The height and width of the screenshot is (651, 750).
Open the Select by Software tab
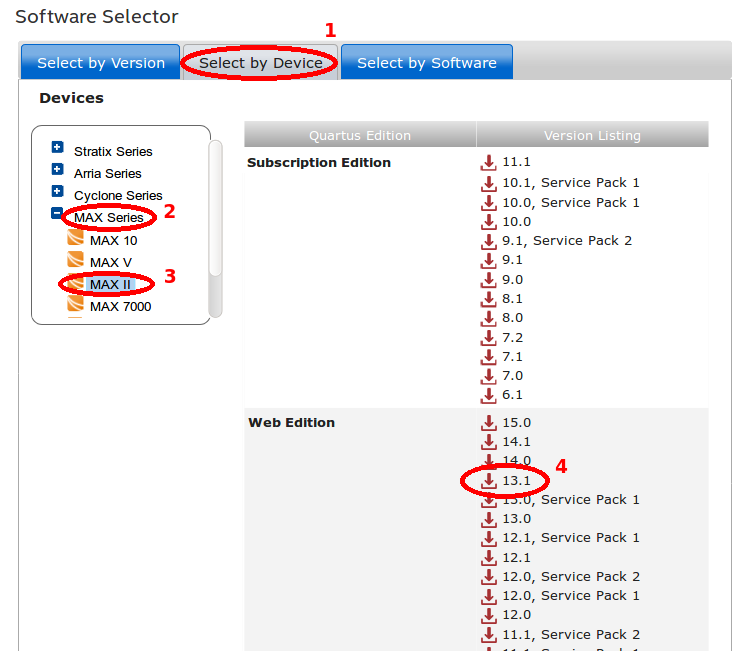[427, 62]
